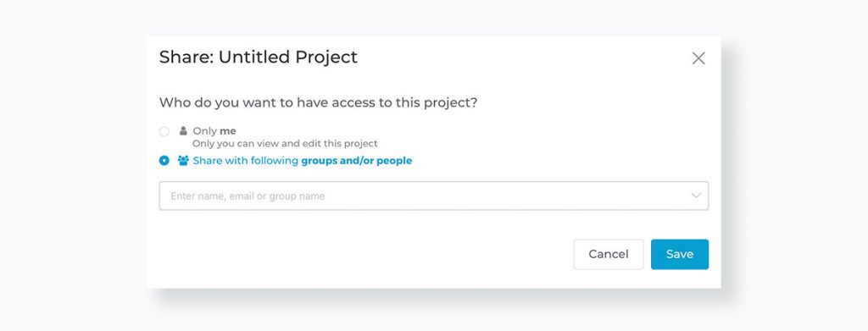868x331 pixels.
Task: Click the Untitled Project name in dialog title
Action: tap(288, 57)
